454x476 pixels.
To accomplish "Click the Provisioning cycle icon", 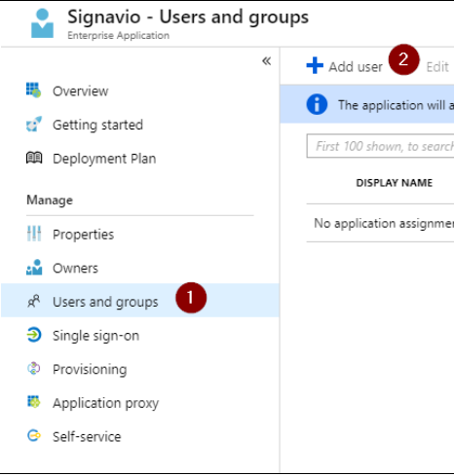I will [34, 369].
